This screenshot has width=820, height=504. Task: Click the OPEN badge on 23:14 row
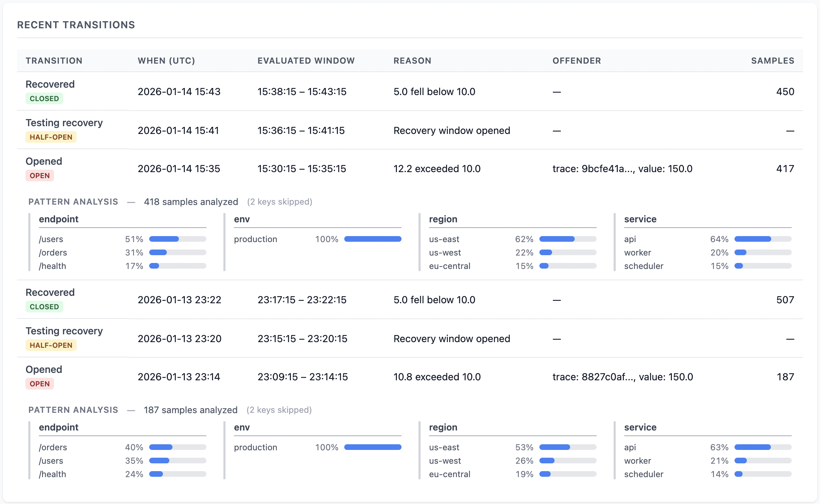pos(40,384)
